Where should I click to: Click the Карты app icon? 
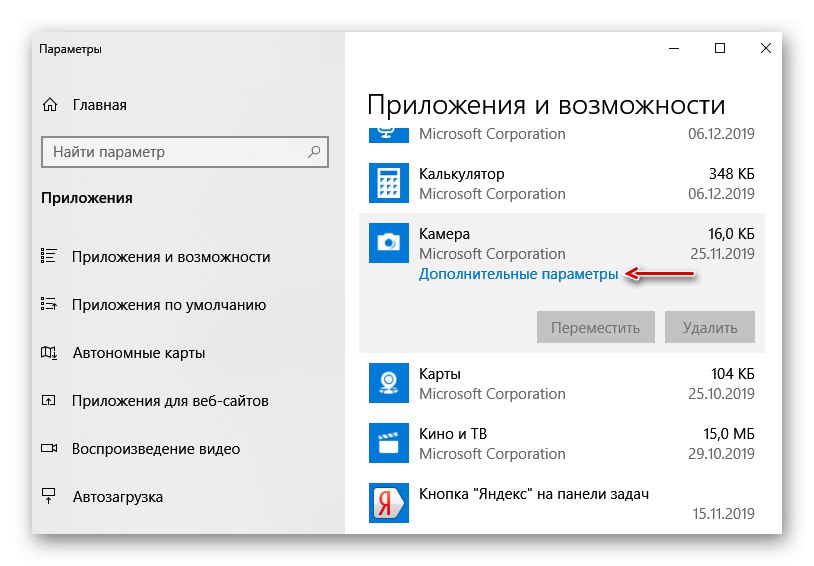coord(389,383)
